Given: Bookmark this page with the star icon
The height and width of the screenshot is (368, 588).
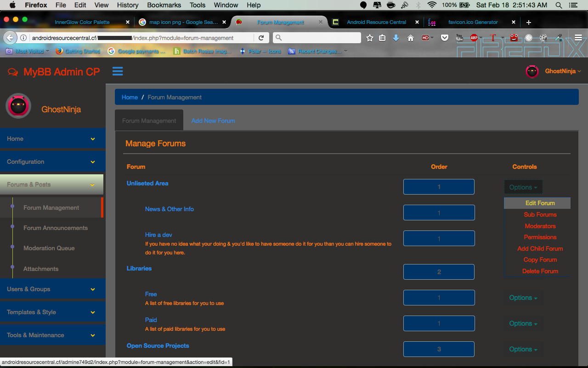Looking at the screenshot, I should 370,38.
